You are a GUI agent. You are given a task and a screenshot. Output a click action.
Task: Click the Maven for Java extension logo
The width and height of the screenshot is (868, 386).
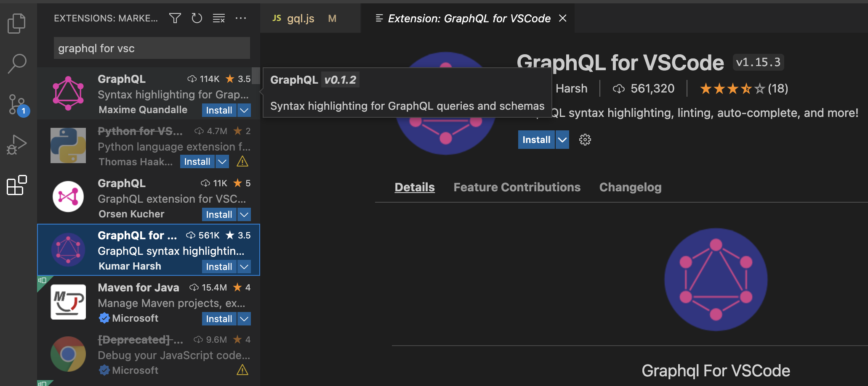click(68, 302)
